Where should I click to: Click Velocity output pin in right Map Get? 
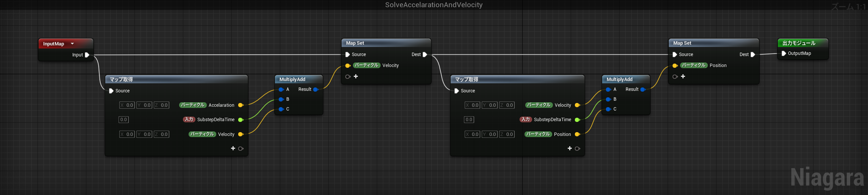coord(577,105)
